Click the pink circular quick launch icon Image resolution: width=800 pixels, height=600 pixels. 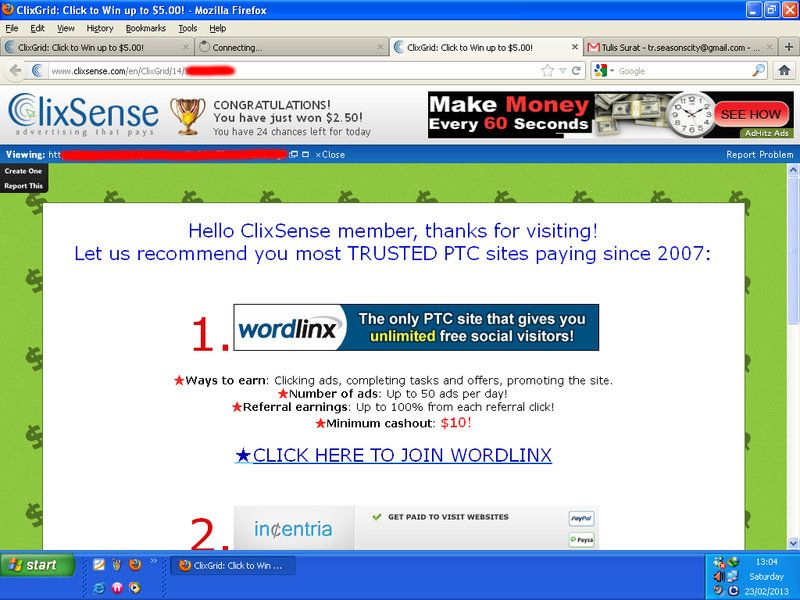pos(117,588)
